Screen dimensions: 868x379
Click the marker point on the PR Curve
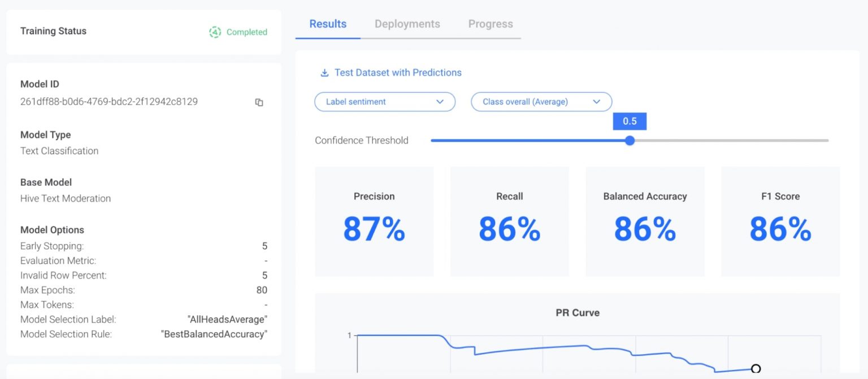[756, 368]
